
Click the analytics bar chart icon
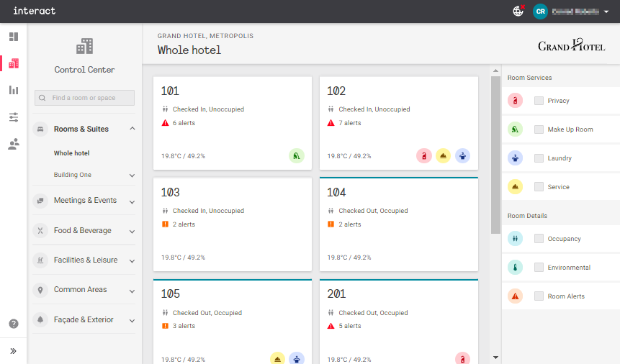coord(14,90)
